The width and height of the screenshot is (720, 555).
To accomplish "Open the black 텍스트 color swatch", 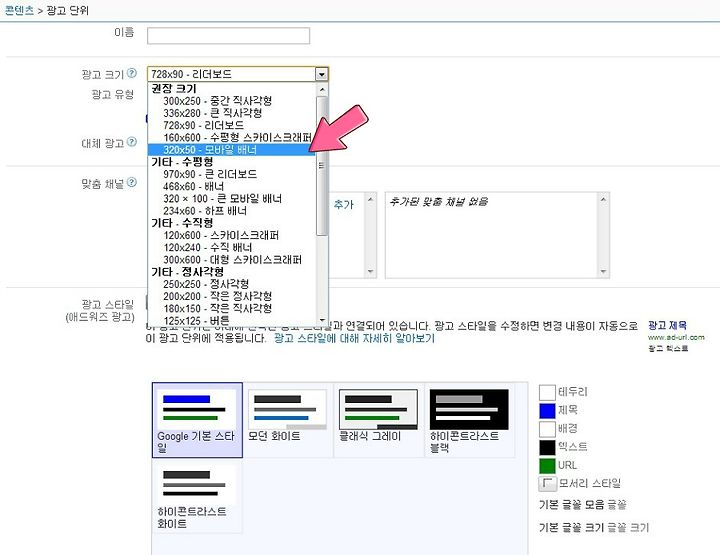I will tap(547, 448).
